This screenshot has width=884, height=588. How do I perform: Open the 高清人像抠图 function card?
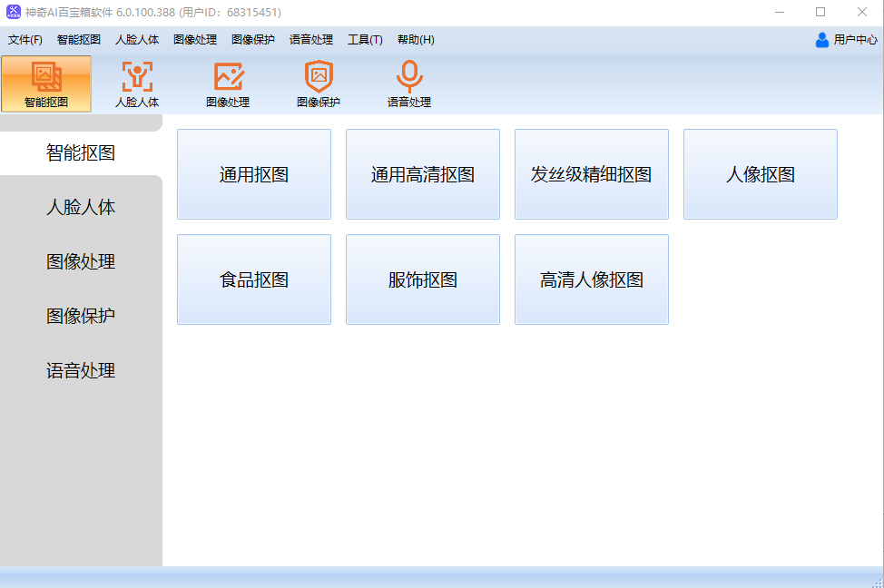click(592, 279)
